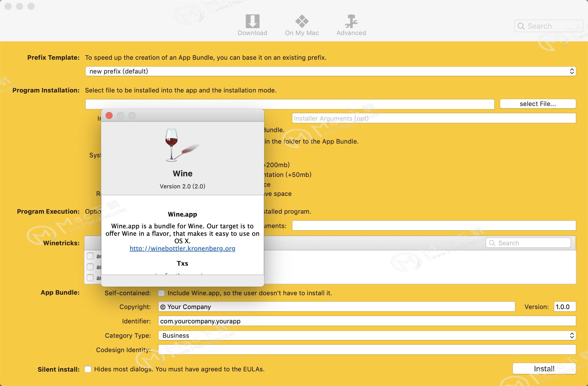The height and width of the screenshot is (386, 588).
Task: Toggle the Silent install checkbox
Action: click(x=88, y=369)
